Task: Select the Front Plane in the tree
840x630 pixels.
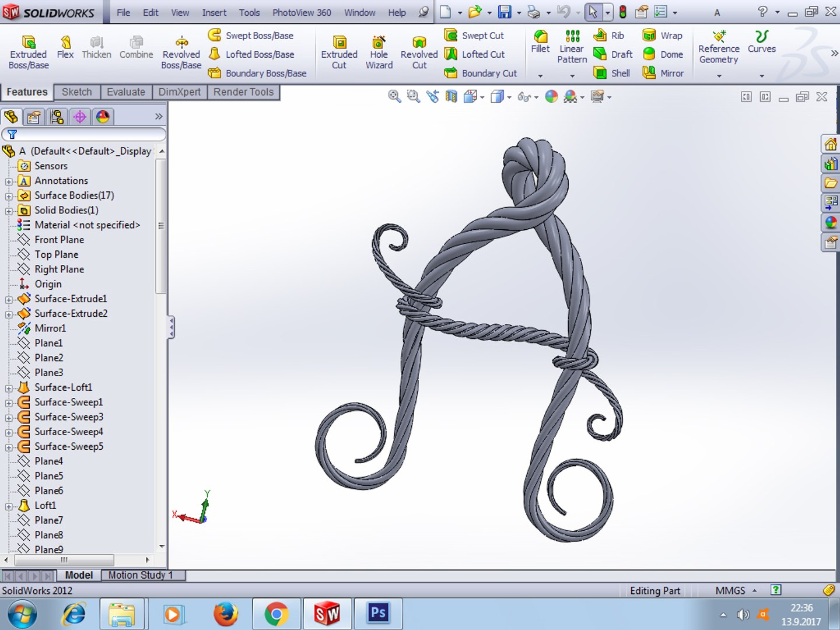Action: point(59,240)
